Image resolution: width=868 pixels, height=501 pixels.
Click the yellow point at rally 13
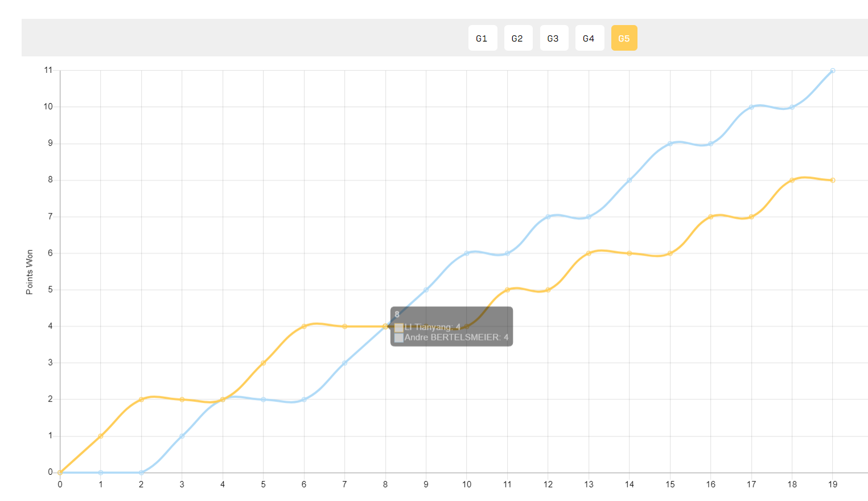pos(589,253)
